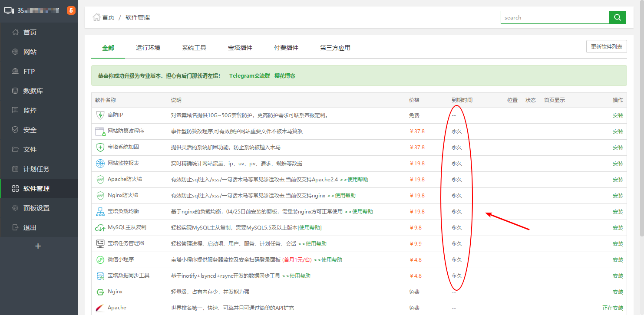Click the MySQL主从复制 icon
644x315 pixels.
click(100, 228)
